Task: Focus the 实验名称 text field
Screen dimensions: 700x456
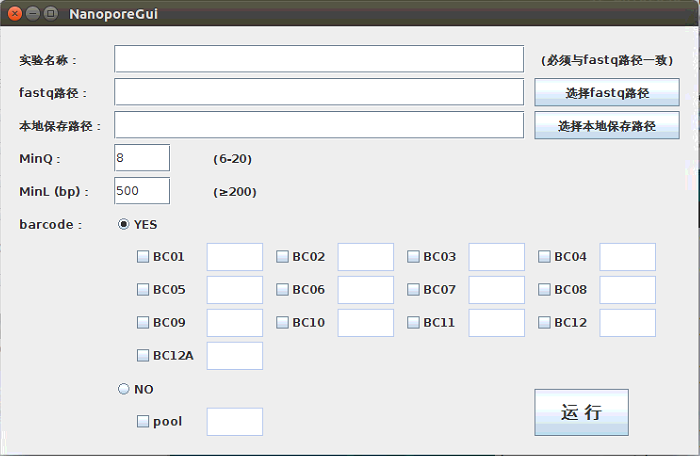Action: (319, 59)
